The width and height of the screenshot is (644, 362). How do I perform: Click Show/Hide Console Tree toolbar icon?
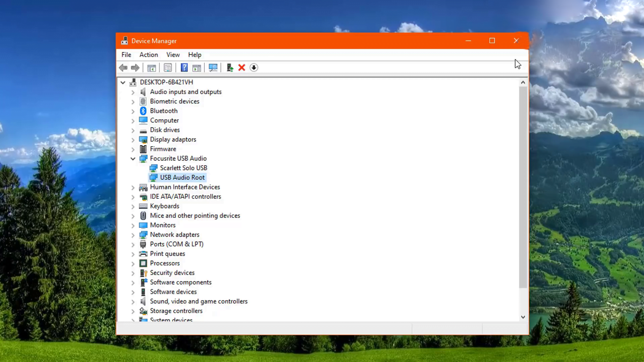pyautogui.click(x=152, y=68)
